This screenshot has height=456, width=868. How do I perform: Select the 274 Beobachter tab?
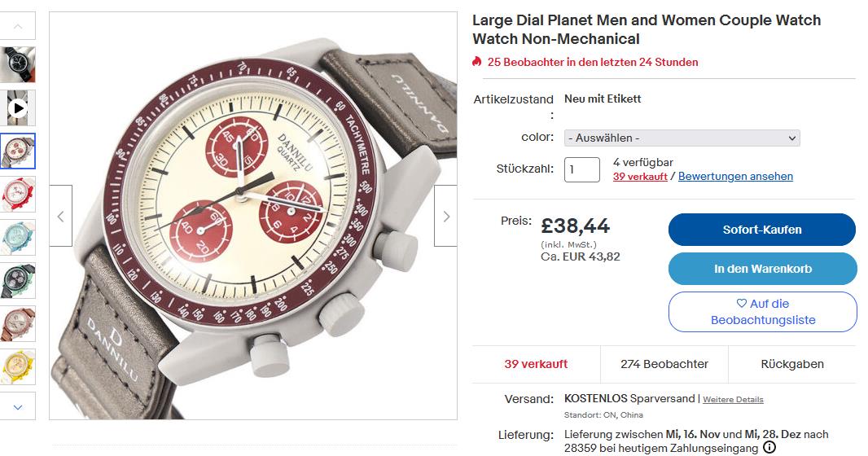[664, 364]
